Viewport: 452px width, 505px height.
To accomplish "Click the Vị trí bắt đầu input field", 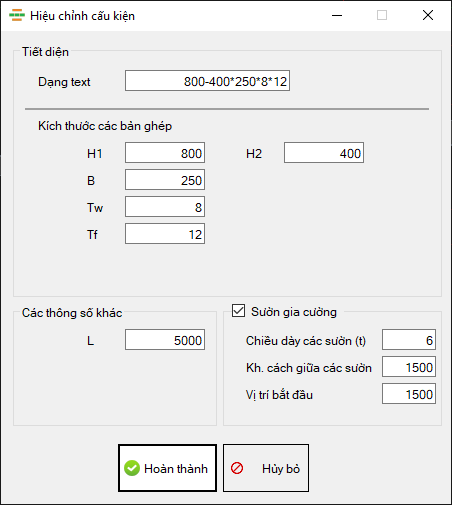I will [409, 394].
